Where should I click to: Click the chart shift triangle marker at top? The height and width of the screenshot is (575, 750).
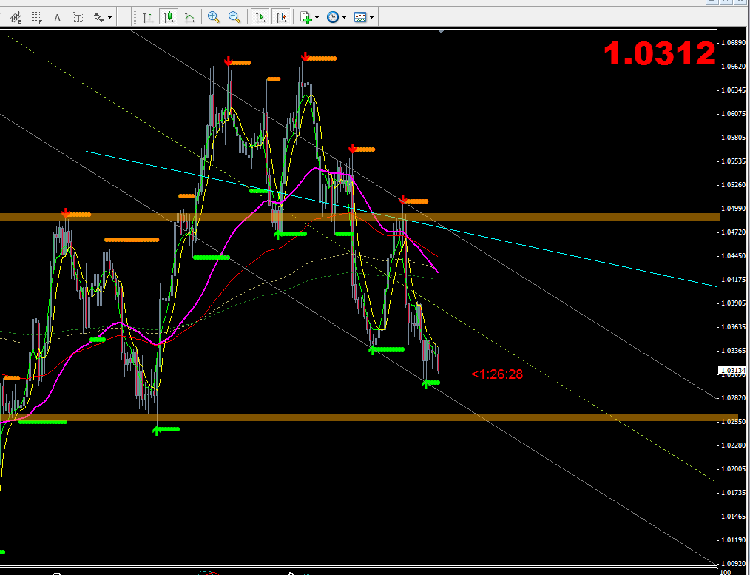click(x=441, y=31)
